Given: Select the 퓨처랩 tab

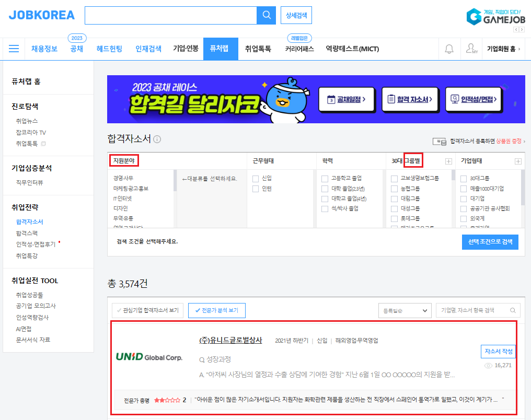Looking at the screenshot, I should pos(221,49).
